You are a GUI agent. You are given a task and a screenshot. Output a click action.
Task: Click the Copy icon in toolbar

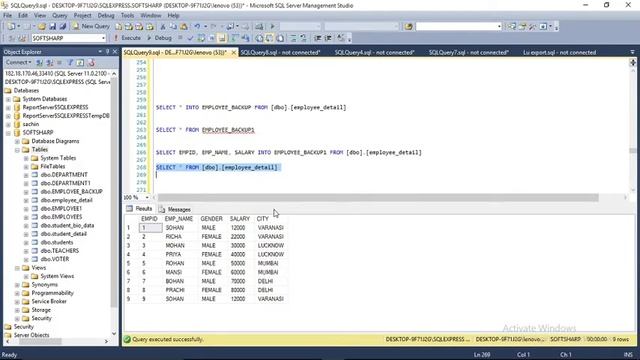(173, 26)
